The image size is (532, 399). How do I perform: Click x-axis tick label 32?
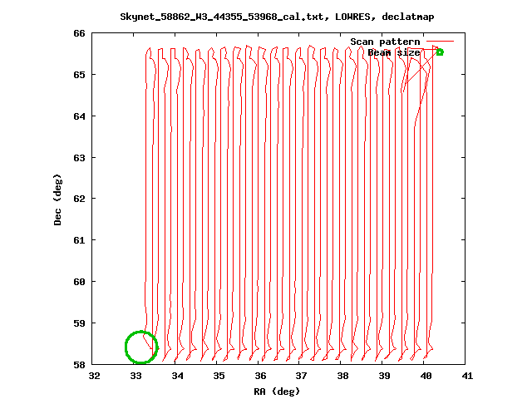click(94, 376)
